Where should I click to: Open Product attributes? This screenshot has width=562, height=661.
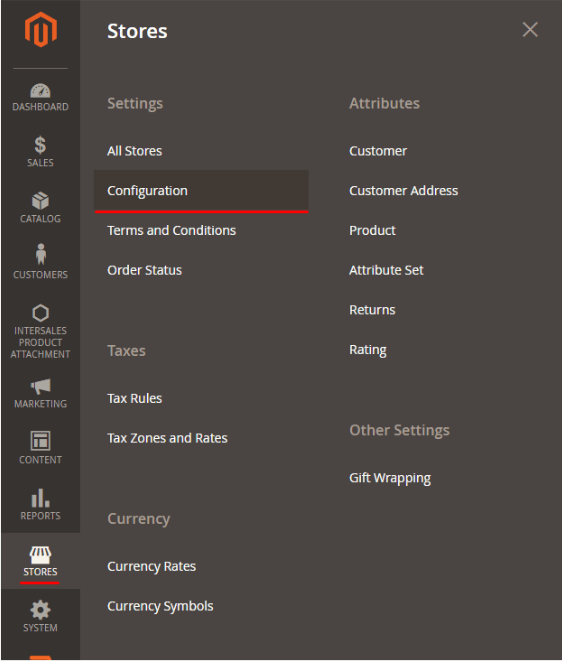[372, 231]
